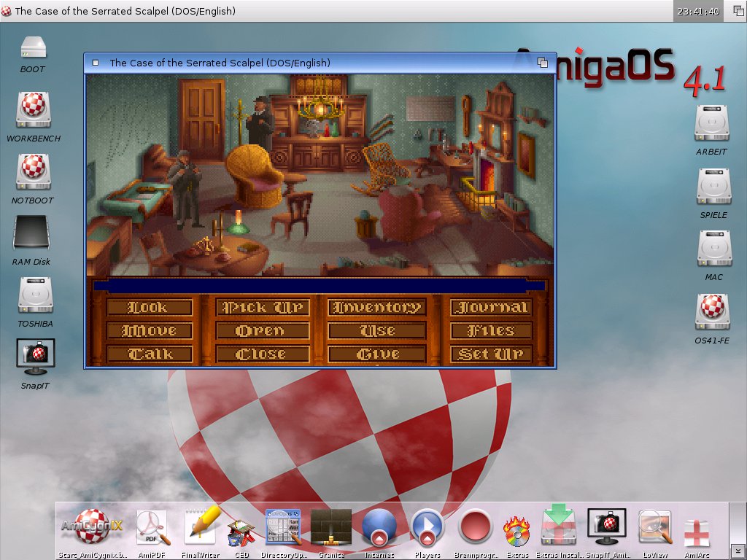Select the TOSHIBA drive icon

click(35, 295)
